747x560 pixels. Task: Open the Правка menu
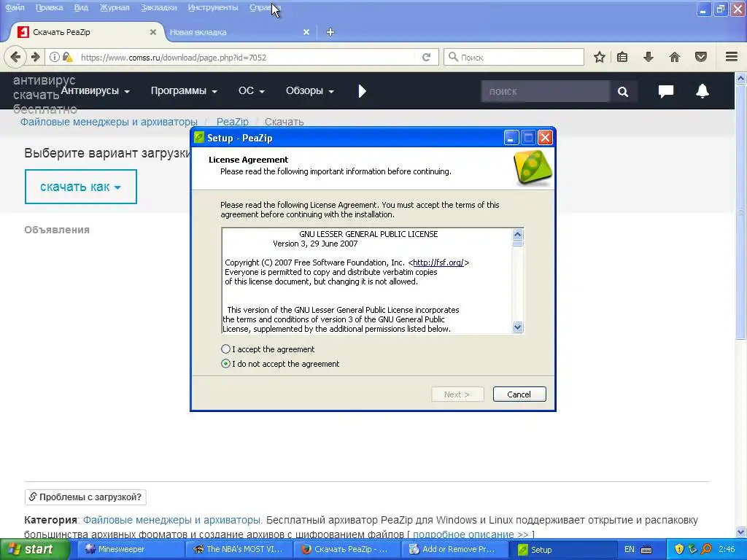[x=49, y=7]
